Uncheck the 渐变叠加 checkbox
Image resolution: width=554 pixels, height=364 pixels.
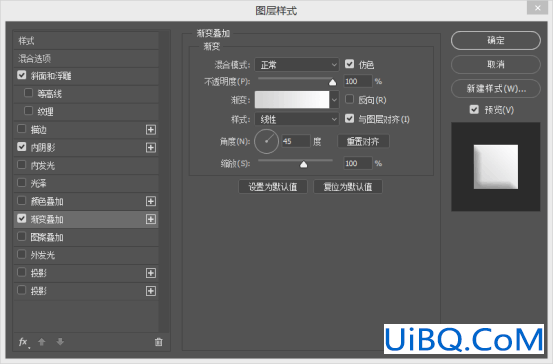22,218
